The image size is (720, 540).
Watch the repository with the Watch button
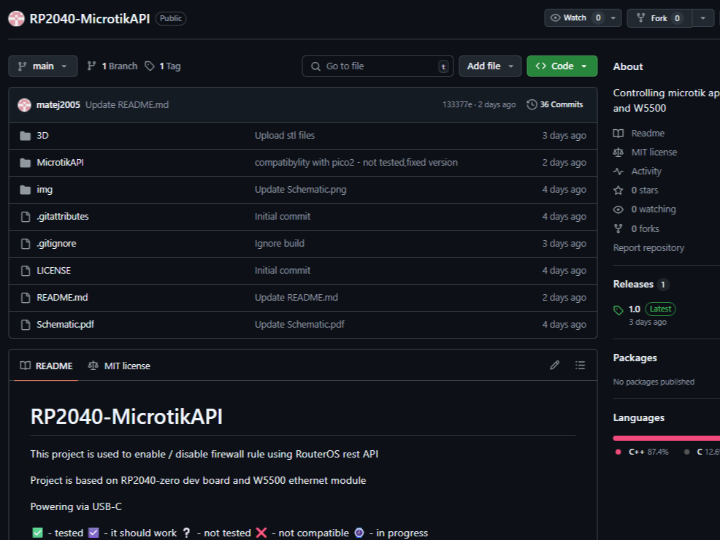tap(574, 18)
